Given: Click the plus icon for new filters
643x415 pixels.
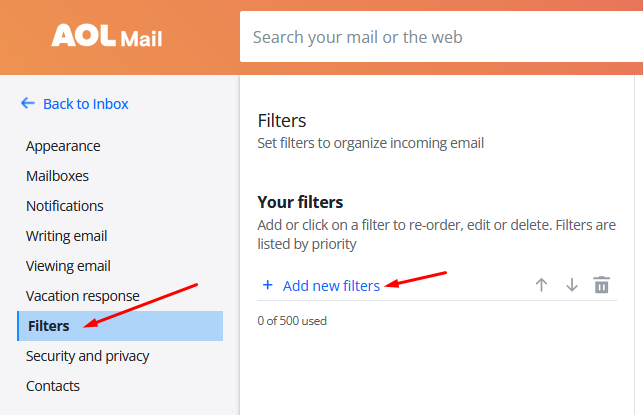Looking at the screenshot, I should (267, 285).
